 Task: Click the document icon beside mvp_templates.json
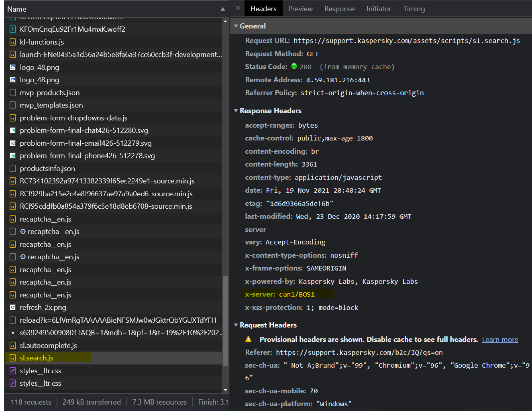pos(12,105)
